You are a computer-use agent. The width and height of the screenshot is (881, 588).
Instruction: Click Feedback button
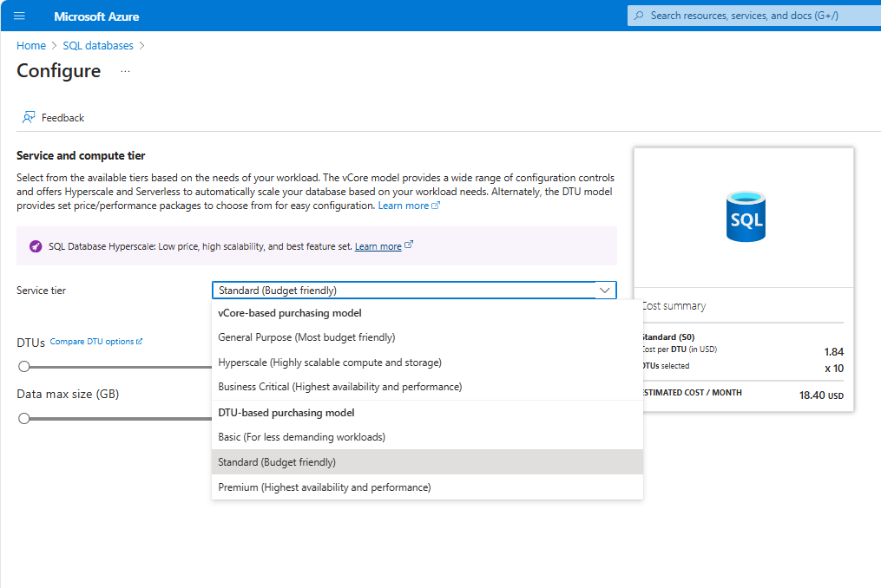tap(53, 117)
